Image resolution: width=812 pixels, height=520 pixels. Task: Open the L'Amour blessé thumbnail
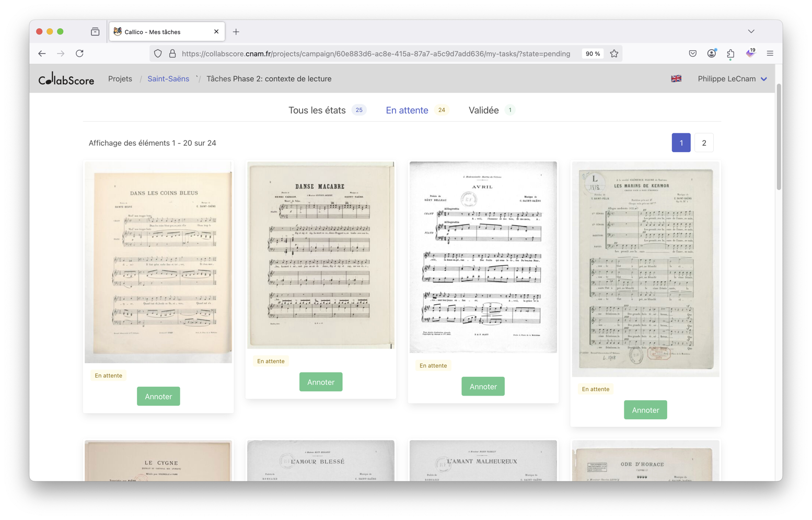coord(321,461)
